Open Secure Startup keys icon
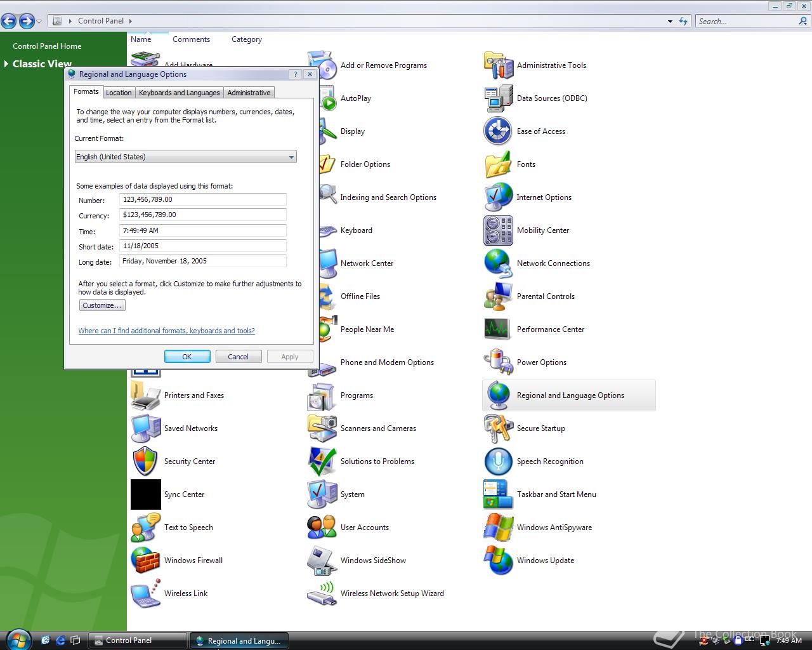 click(499, 428)
